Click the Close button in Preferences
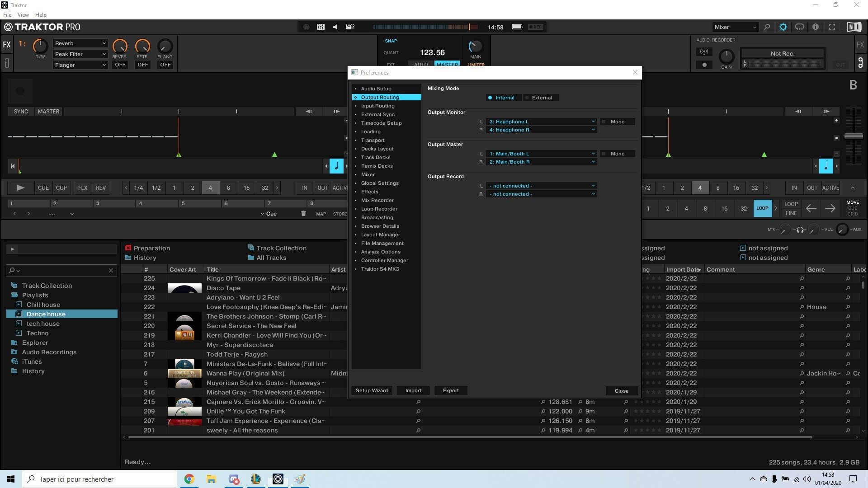The image size is (868, 488). coord(622,391)
